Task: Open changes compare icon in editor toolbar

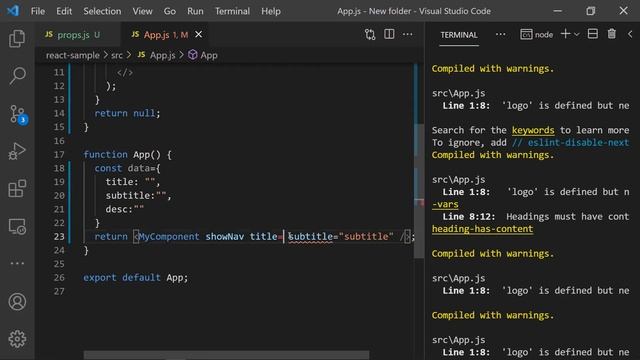Action: (x=370, y=35)
